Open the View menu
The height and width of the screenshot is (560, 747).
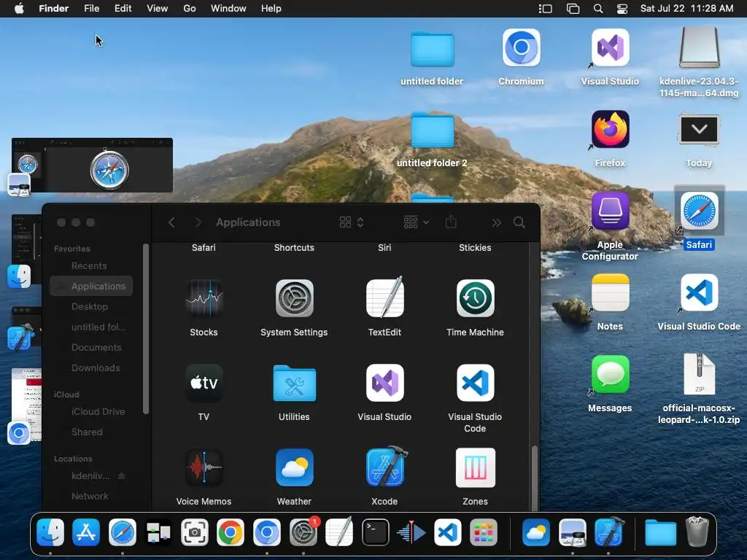coord(158,9)
